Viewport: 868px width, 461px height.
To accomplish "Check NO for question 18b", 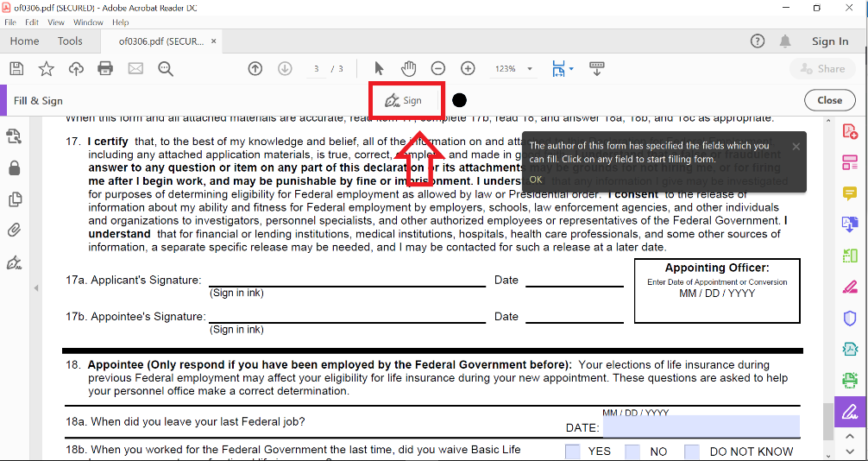I will click(x=632, y=452).
